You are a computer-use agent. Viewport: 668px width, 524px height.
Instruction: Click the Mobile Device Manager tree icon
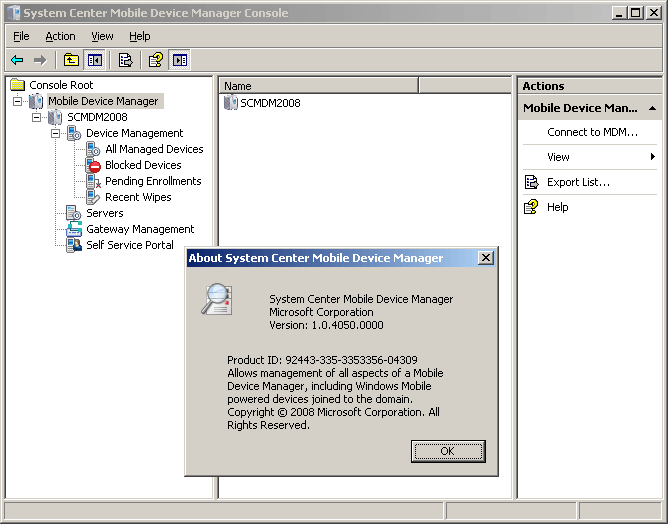click(36, 101)
